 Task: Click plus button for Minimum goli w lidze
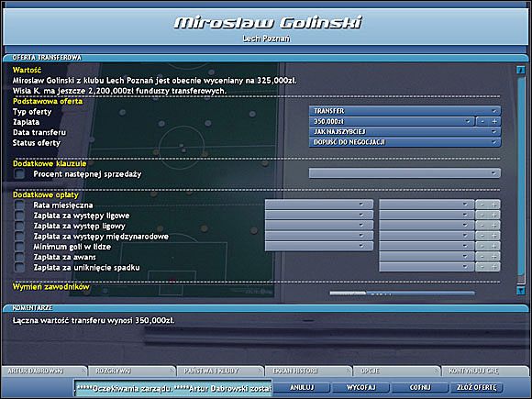pos(494,247)
